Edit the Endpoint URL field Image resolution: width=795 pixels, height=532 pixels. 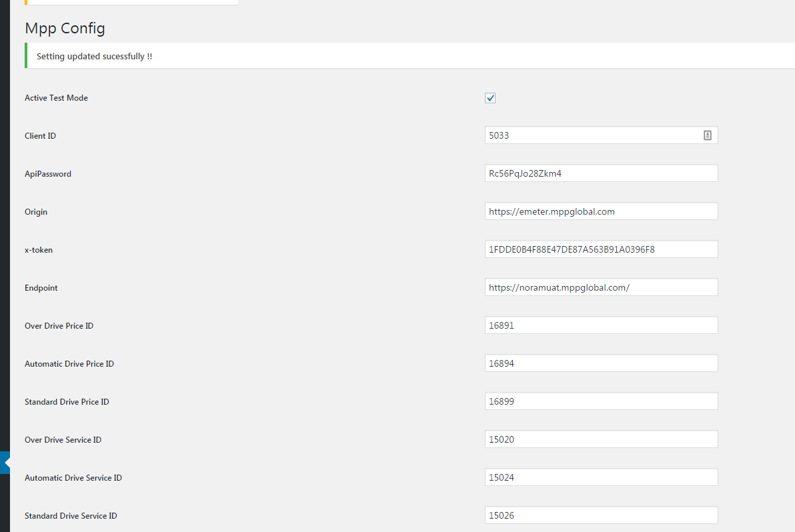(602, 287)
